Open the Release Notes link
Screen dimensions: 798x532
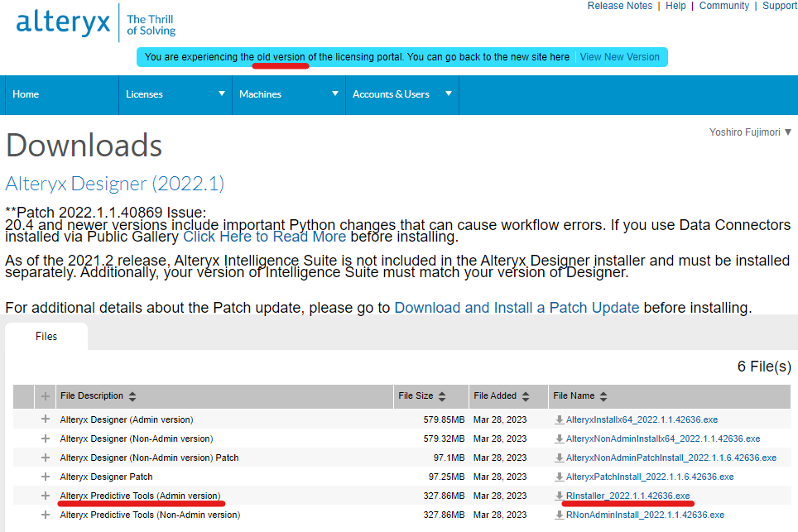coord(620,6)
